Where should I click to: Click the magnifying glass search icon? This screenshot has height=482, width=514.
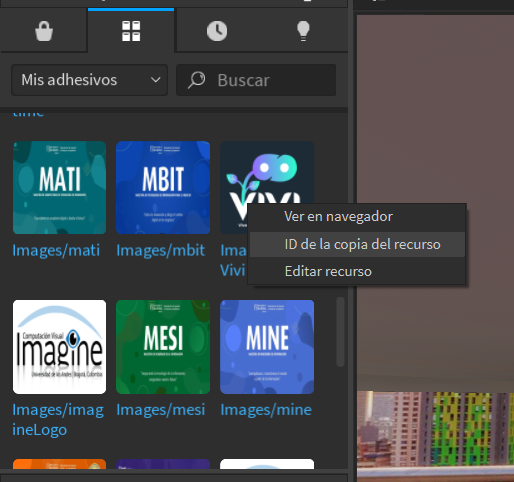click(196, 80)
